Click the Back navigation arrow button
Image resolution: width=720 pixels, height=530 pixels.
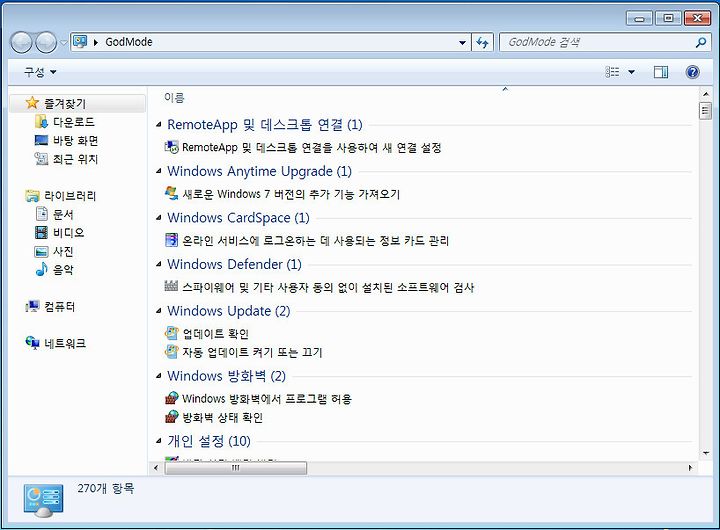[x=21, y=43]
